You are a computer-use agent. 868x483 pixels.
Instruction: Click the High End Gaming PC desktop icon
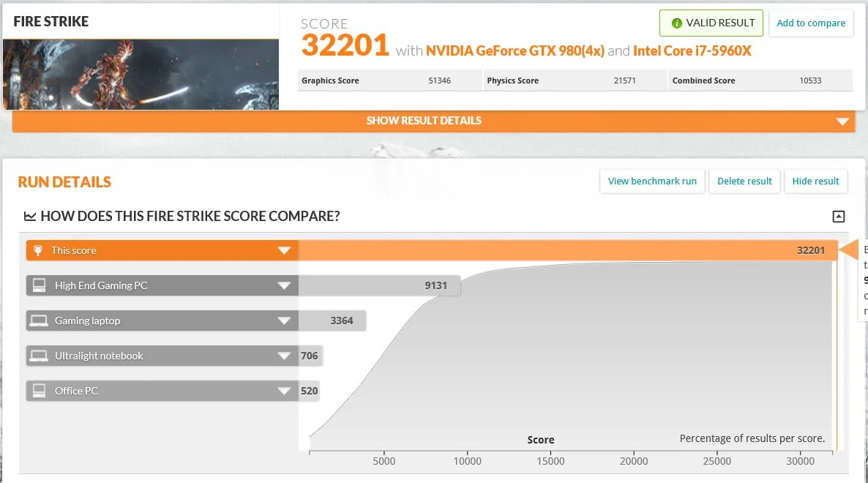(x=39, y=285)
